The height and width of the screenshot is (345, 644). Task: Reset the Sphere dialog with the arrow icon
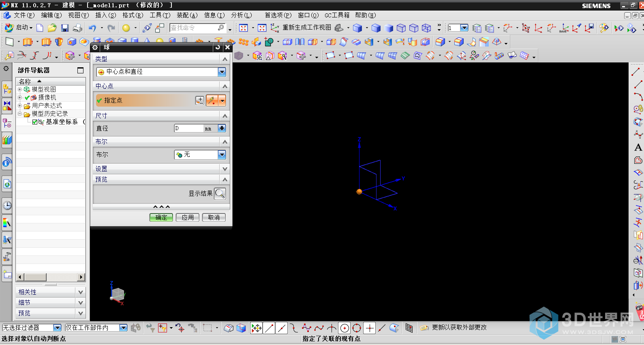tap(218, 47)
